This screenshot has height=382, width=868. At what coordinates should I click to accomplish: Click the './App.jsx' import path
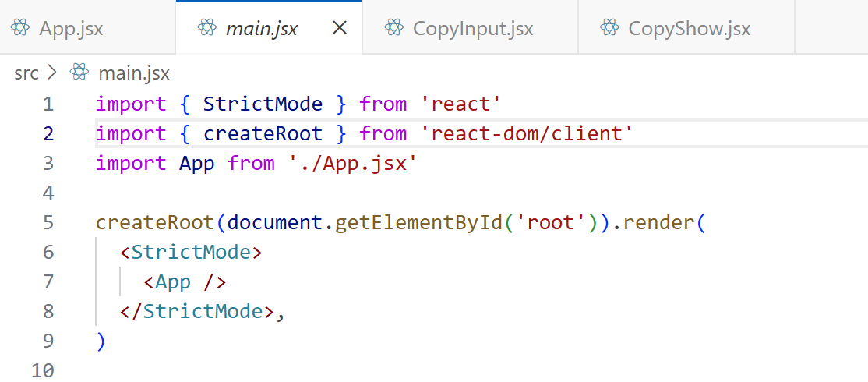coord(352,163)
